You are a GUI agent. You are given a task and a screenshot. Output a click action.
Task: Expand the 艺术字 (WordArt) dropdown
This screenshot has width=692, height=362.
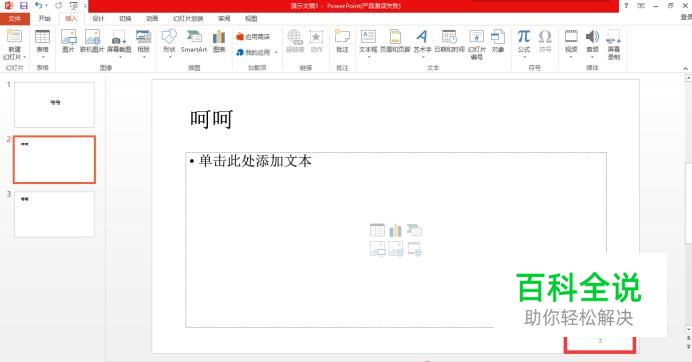[x=422, y=57]
